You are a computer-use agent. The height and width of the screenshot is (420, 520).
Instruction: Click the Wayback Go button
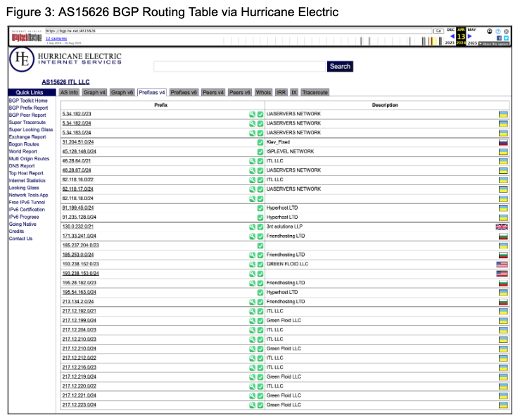[438, 31]
